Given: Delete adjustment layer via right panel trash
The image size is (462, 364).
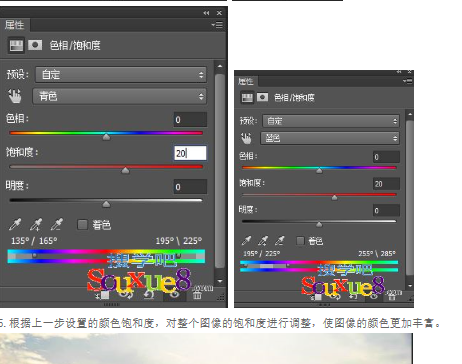Looking at the screenshot, I should [x=392, y=297].
